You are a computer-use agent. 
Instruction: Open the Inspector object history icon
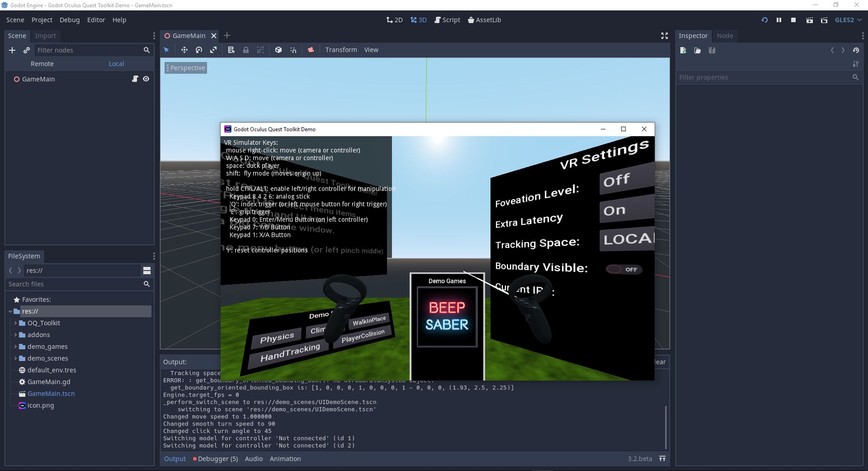point(856,50)
